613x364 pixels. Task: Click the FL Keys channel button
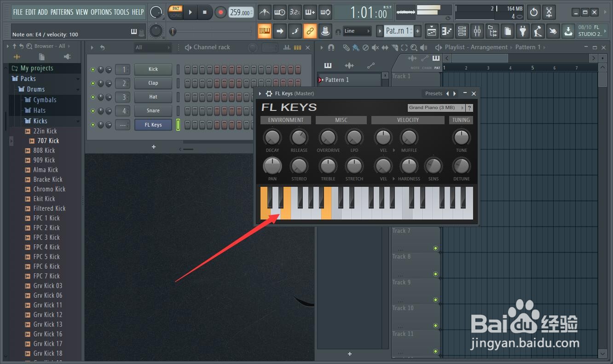(x=153, y=125)
